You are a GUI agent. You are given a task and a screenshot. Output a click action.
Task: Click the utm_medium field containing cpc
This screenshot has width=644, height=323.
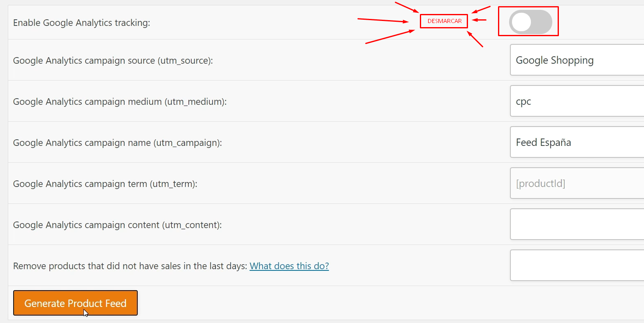(577, 101)
